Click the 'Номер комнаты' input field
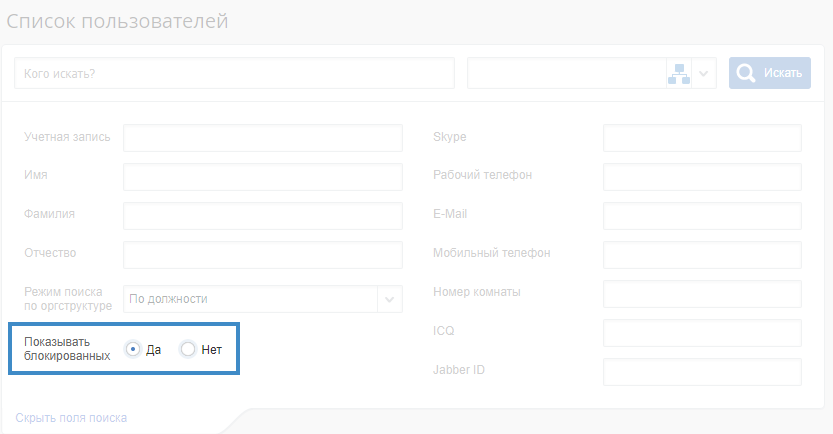Screen dimensions: 833x434 [702, 294]
